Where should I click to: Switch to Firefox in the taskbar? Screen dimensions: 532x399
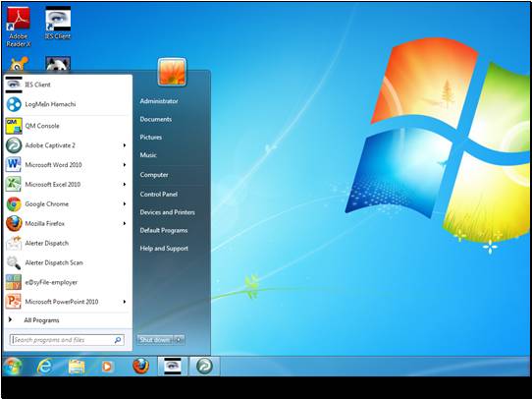click(140, 367)
